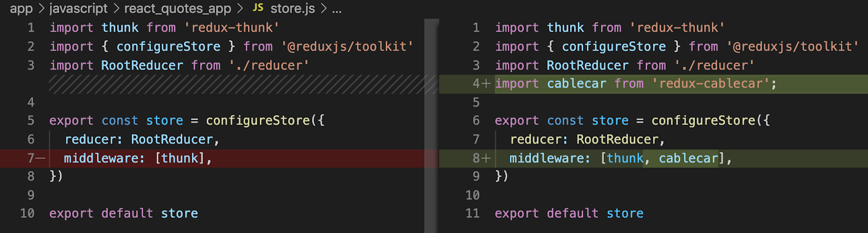
Task: Click the breadcrumb ellipsis after store.js
Action: pos(337,9)
